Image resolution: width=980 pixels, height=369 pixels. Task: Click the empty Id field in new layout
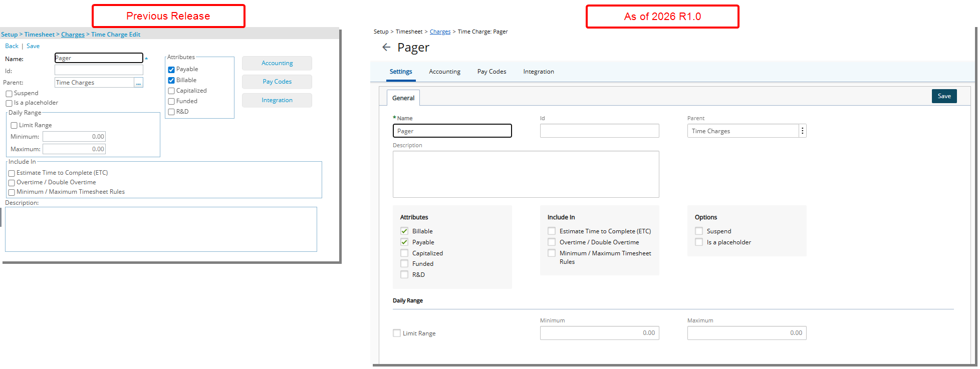click(599, 131)
